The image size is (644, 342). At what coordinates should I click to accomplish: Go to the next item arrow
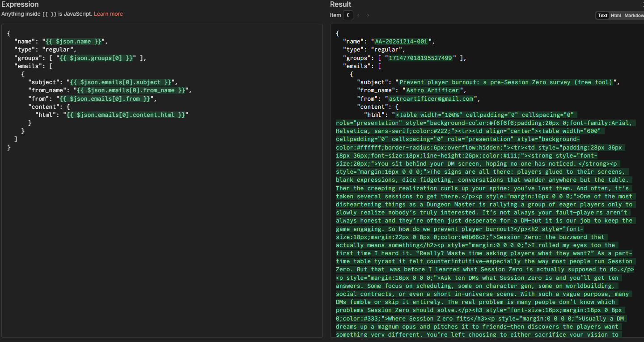368,15
